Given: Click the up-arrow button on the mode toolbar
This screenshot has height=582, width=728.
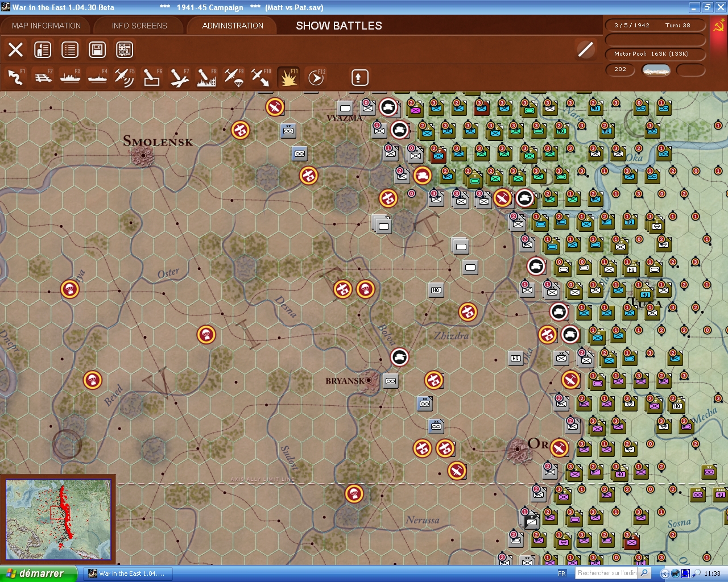Looking at the screenshot, I should coord(359,77).
